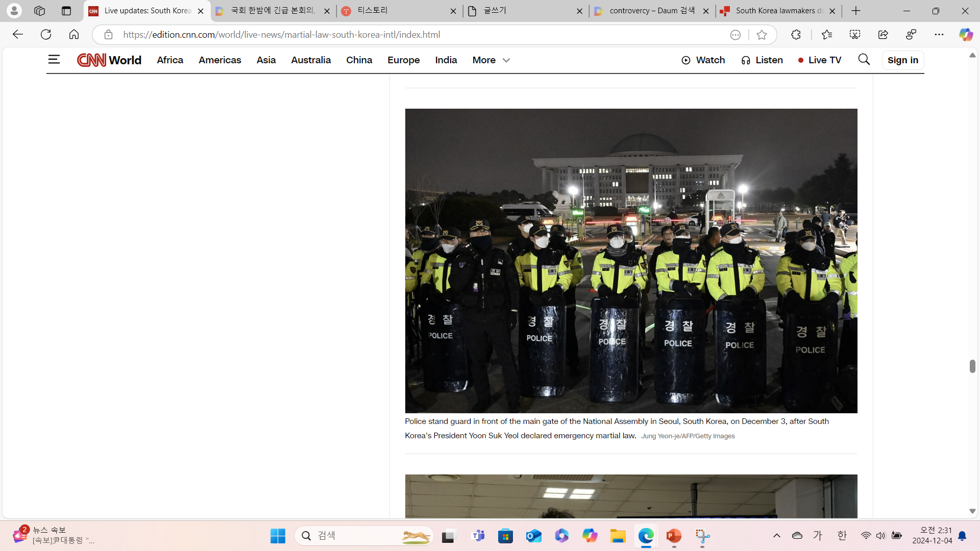Click the page vertical scrollbar thumb
The height and width of the screenshot is (551, 980).
click(972, 366)
